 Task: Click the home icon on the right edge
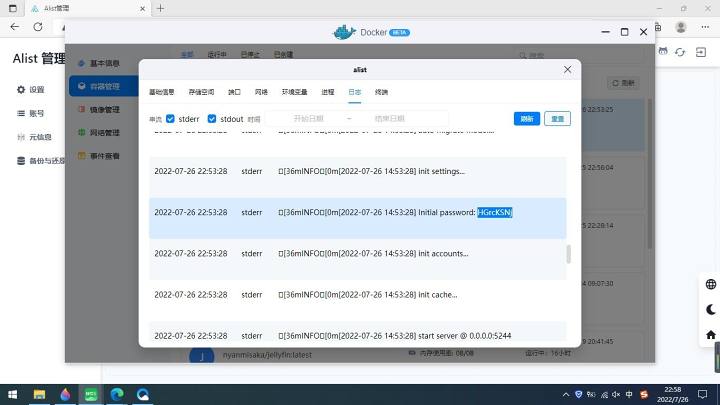711,335
